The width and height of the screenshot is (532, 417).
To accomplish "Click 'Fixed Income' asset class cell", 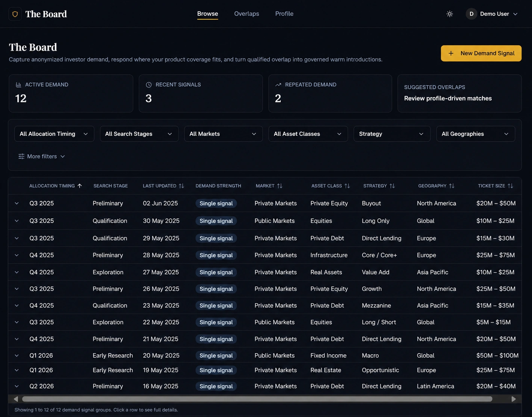I will coord(328,355).
